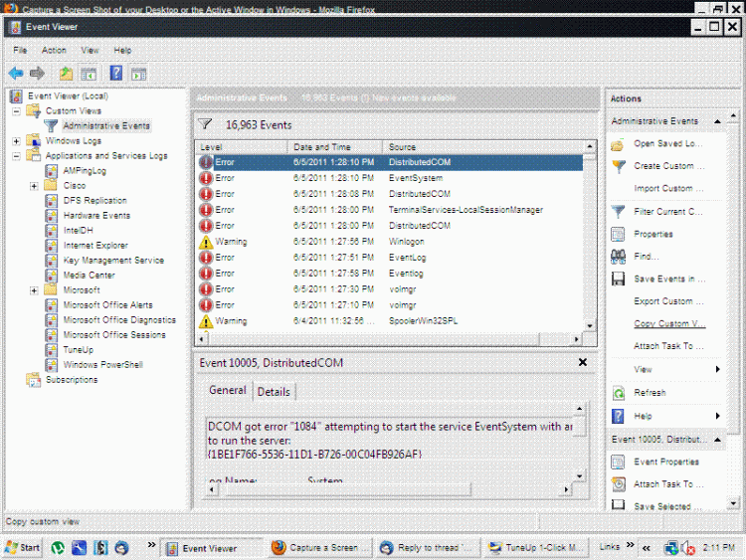
Task: Switch to the General tab
Action: [228, 390]
